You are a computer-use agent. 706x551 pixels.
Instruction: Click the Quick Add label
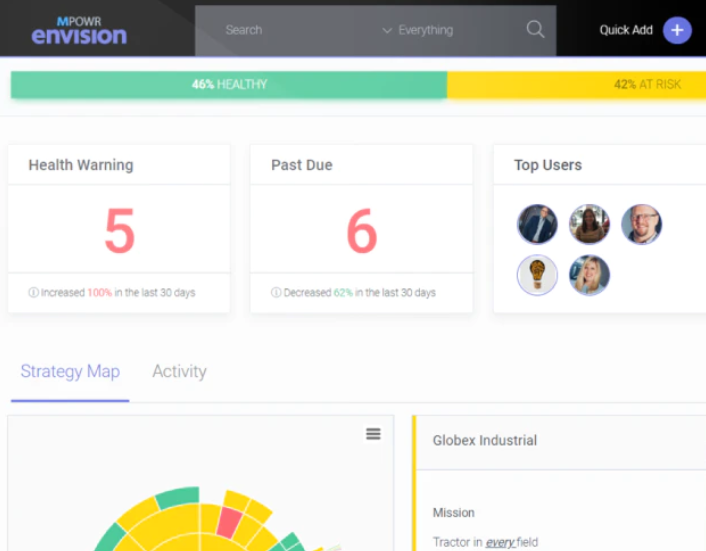click(626, 30)
